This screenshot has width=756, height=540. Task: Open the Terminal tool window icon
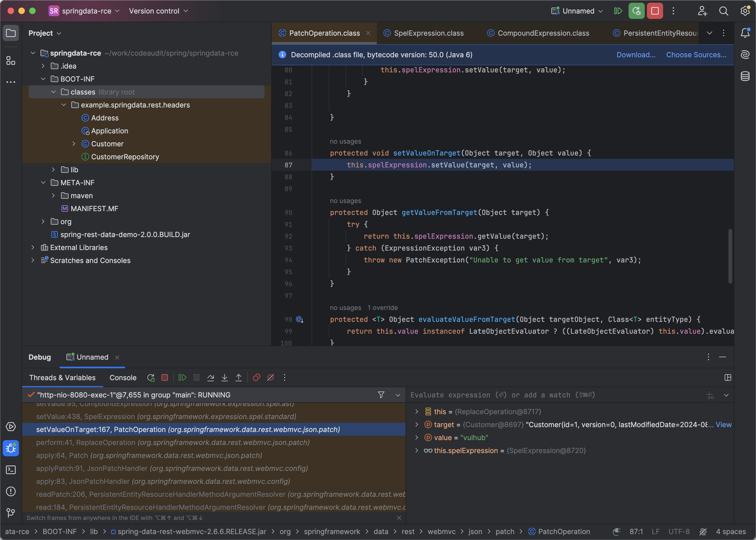[11, 470]
